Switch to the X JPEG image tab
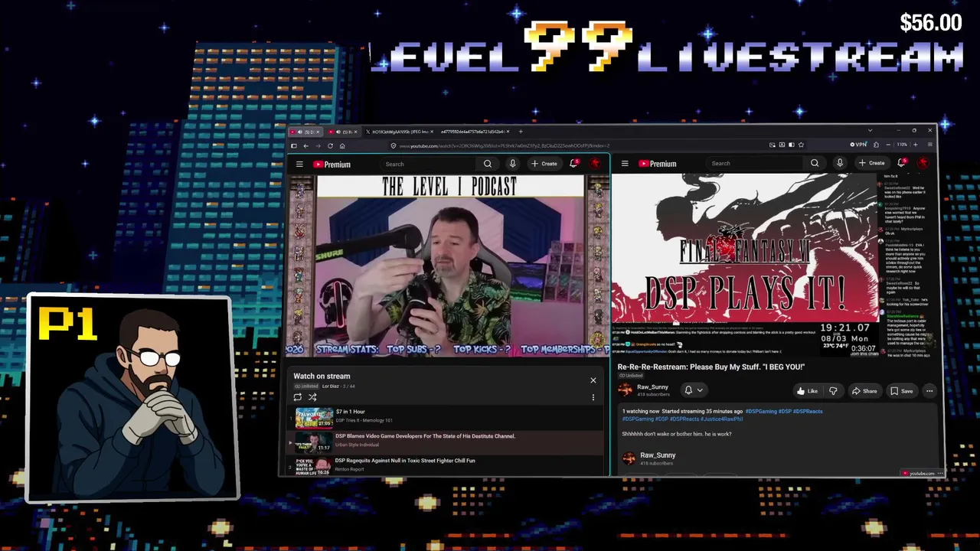The width and height of the screenshot is (980, 551). (400, 132)
